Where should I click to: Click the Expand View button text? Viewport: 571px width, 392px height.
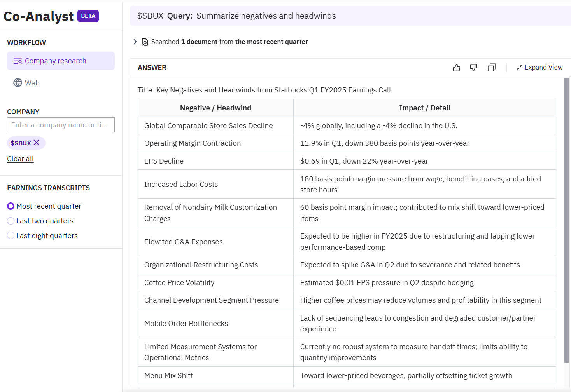point(543,68)
